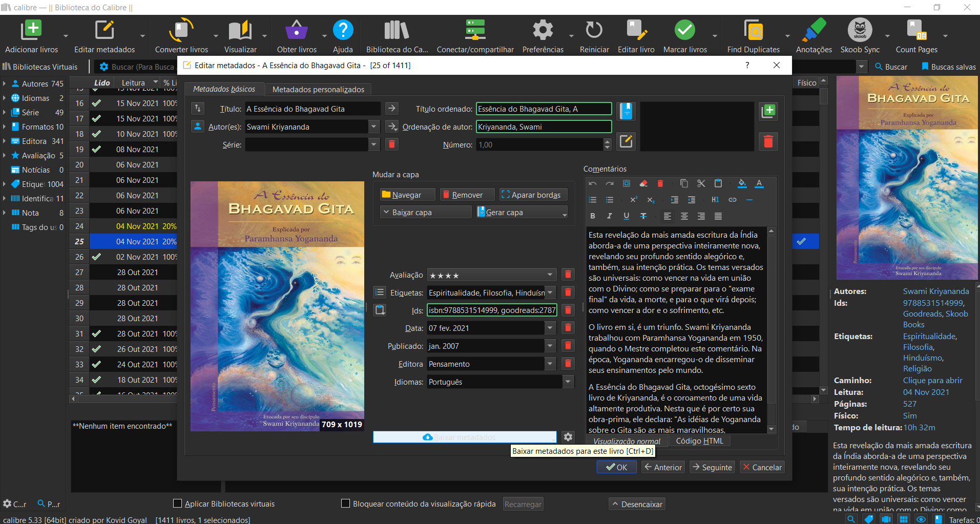Click the Marcar livros green check icon
Image resolution: width=980 pixels, height=524 pixels.
click(685, 30)
